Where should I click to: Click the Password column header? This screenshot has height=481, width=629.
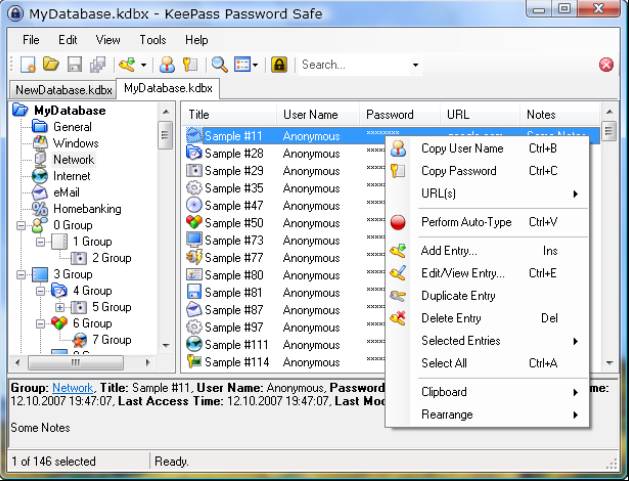(x=400, y=115)
